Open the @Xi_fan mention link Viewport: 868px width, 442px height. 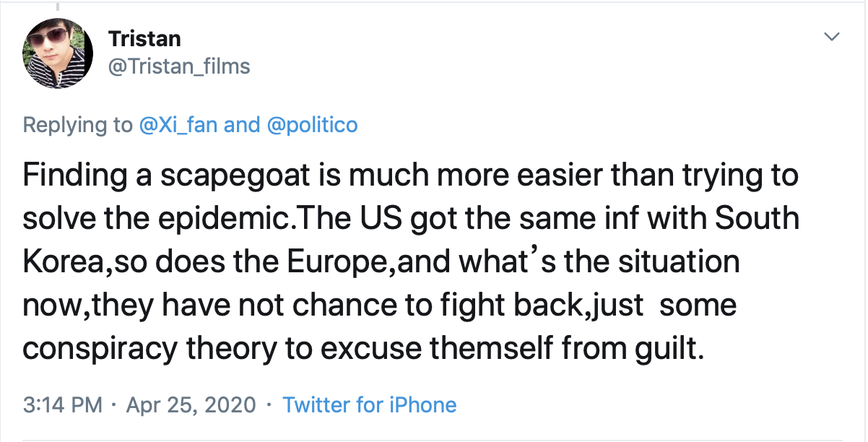point(178,125)
